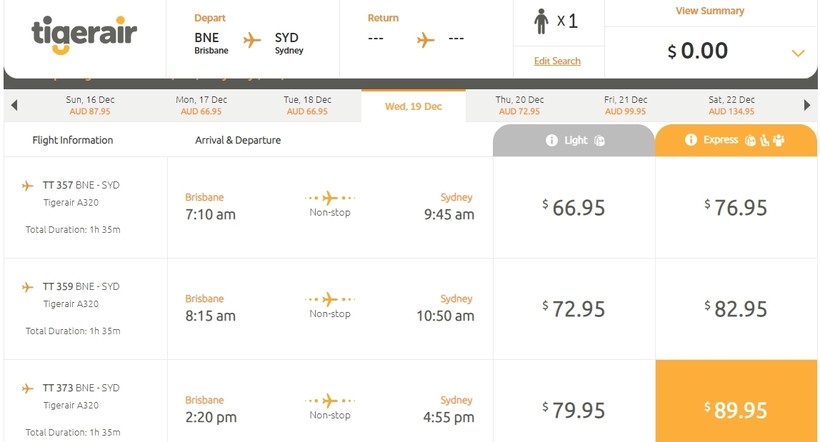Image resolution: width=820 pixels, height=442 pixels.
Task: Select highlighted $89.95 Express fare
Action: pos(736,409)
